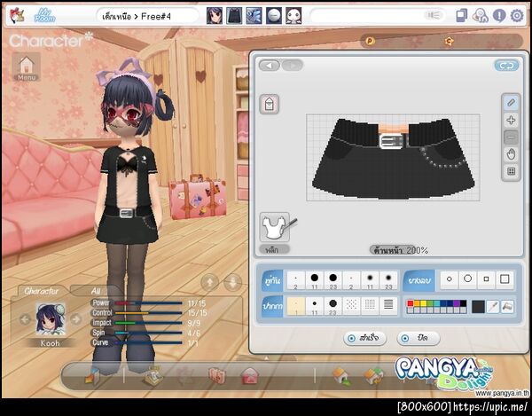Click the golf ball item slot
Screen dimensions: 532x416
(274, 16)
